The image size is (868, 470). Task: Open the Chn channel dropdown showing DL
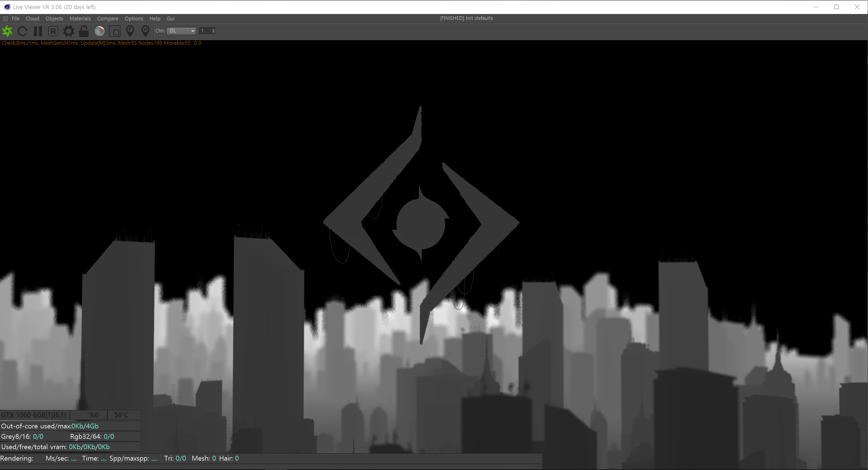[181, 31]
